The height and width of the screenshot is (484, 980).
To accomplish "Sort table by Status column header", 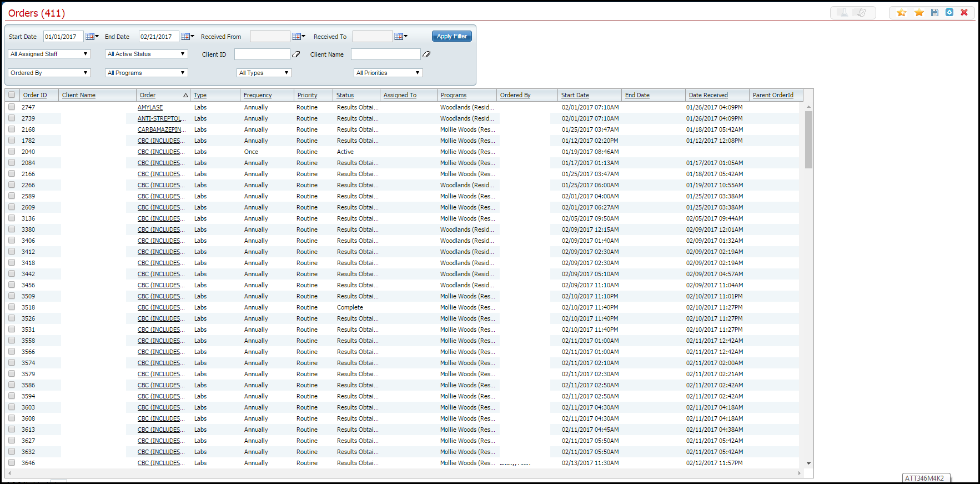I will [345, 95].
